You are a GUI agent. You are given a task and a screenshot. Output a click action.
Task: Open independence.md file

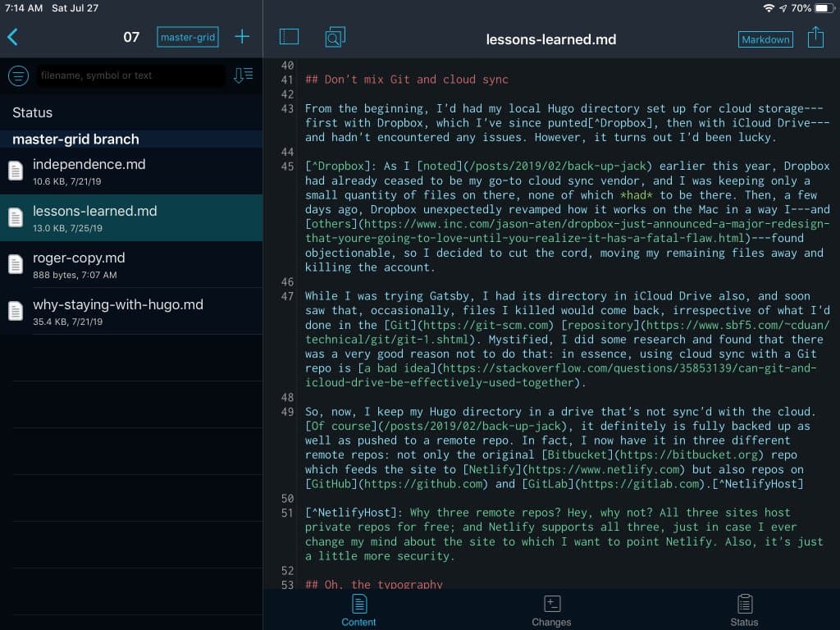131,171
